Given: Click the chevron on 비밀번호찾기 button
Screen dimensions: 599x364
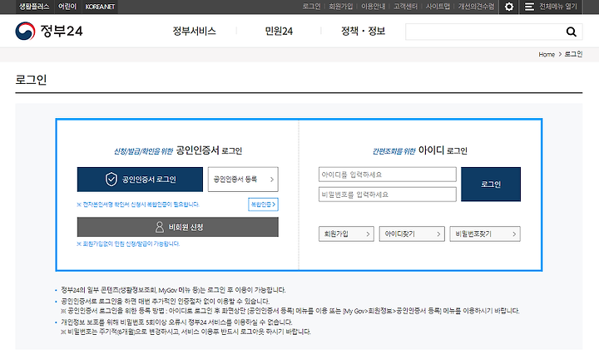Looking at the screenshot, I should click(x=514, y=234).
